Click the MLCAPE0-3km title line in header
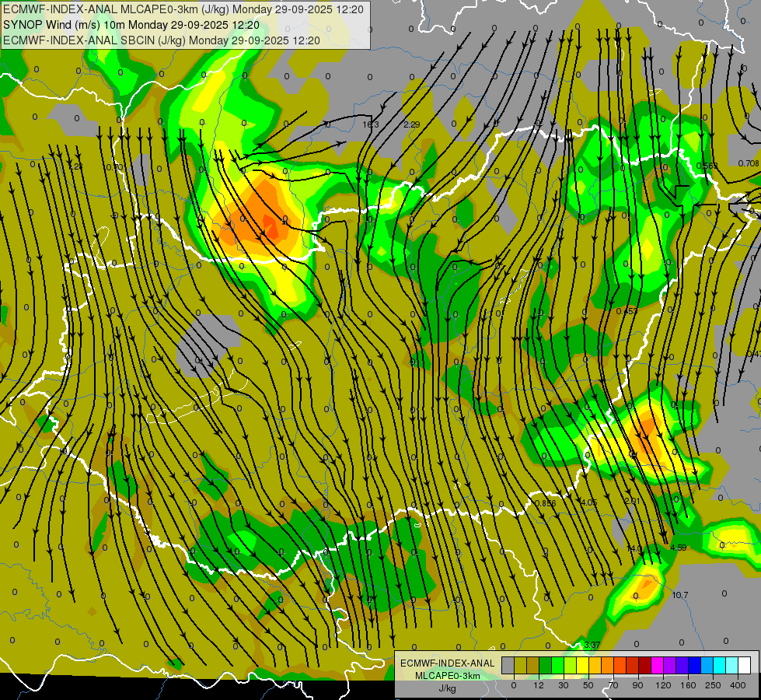 coord(183,9)
